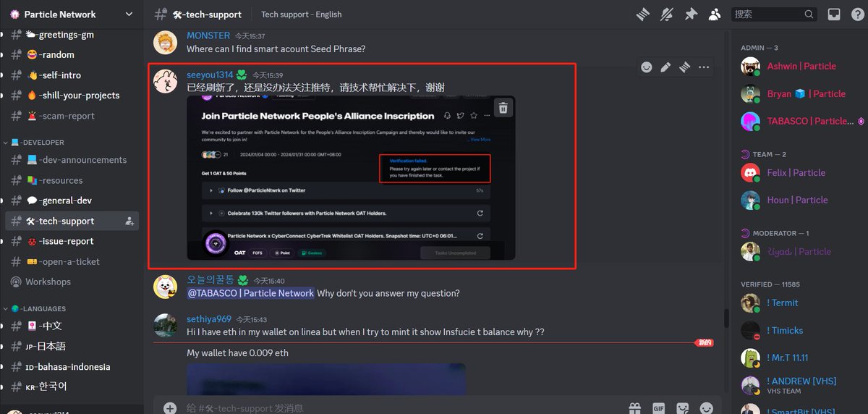Viewport: 868px width, 414px height.
Task: Open Felix | Particle's avatar in the member list
Action: [751, 172]
